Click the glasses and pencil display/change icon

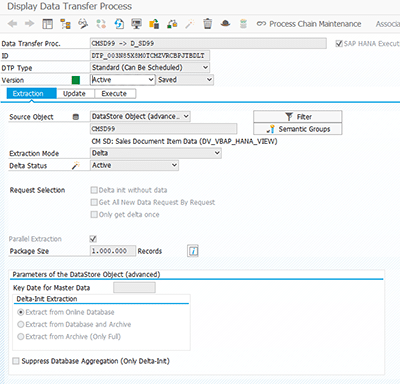pos(83,24)
